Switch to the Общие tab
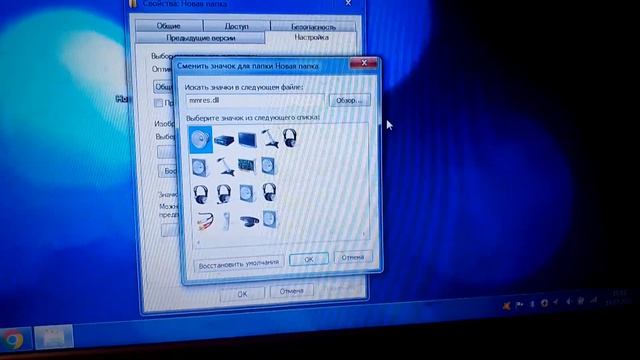 [x=169, y=26]
